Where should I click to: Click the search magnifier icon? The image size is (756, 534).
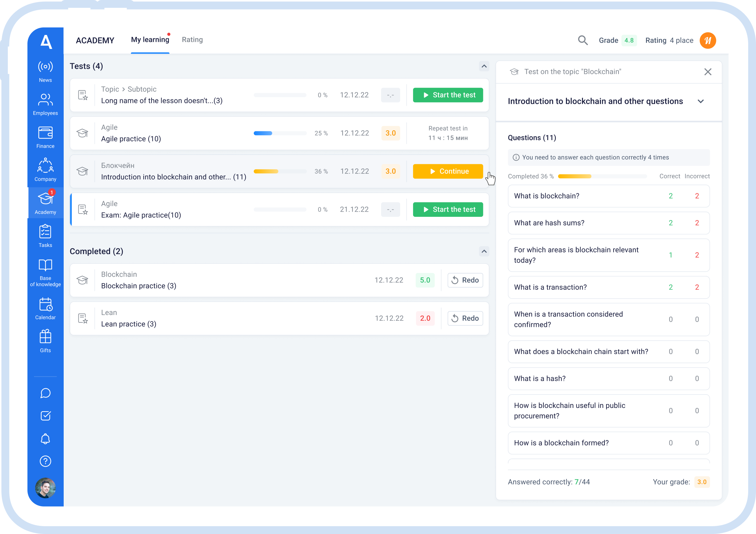point(583,40)
